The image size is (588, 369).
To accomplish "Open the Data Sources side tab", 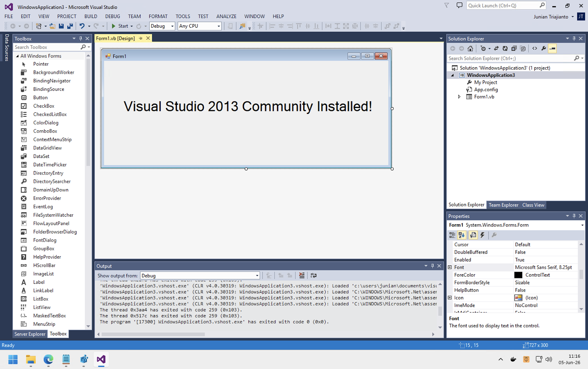I will point(7,48).
